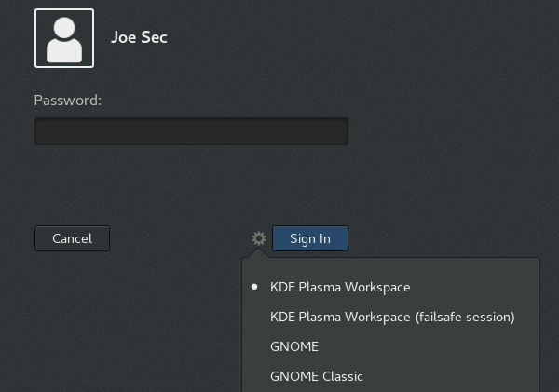Enable the failsafe KDE Plasma session

[391, 317]
